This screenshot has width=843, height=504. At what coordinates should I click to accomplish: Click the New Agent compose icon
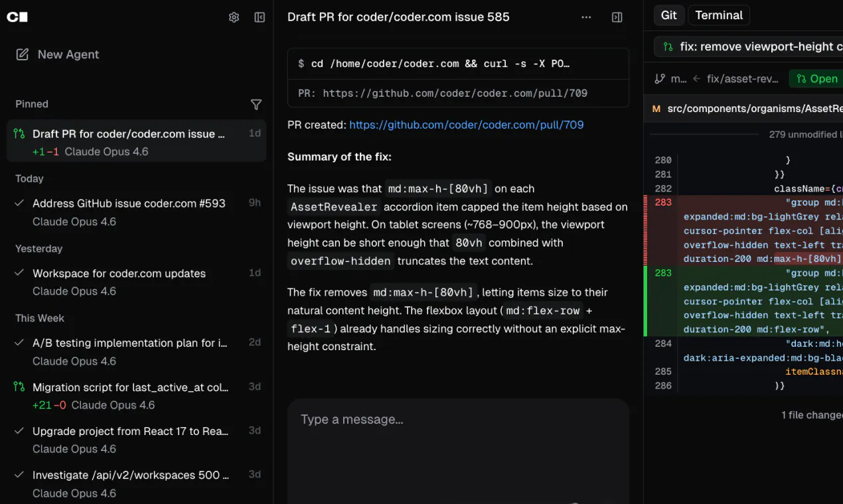[23, 54]
